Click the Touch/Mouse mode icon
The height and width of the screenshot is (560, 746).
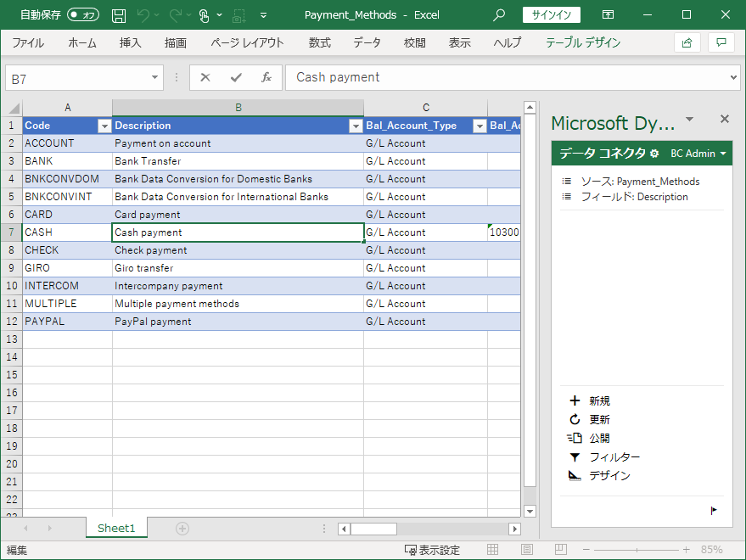point(204,16)
